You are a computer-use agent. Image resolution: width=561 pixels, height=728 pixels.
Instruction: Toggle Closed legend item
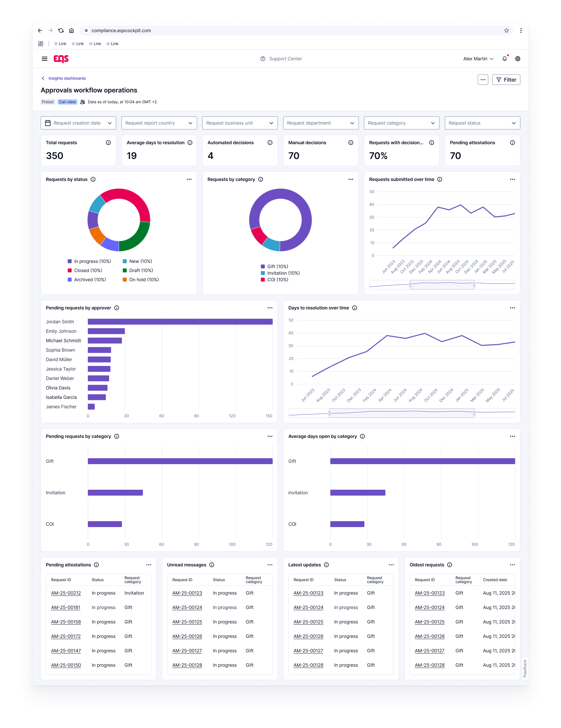pyautogui.click(x=85, y=270)
